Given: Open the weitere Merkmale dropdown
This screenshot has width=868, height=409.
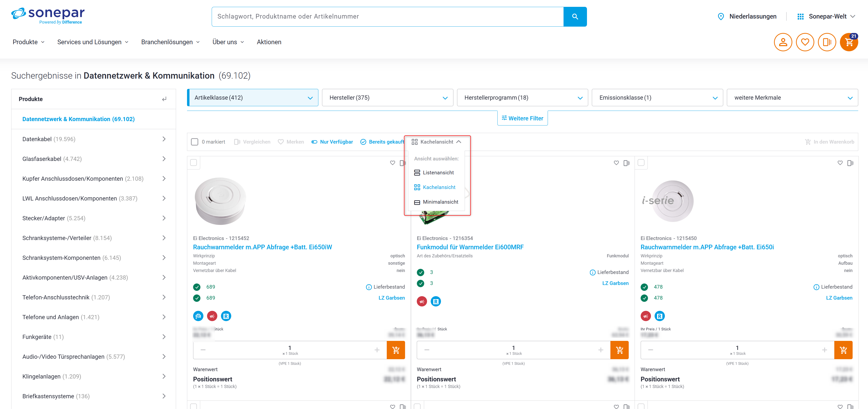Looking at the screenshot, I should [x=793, y=98].
